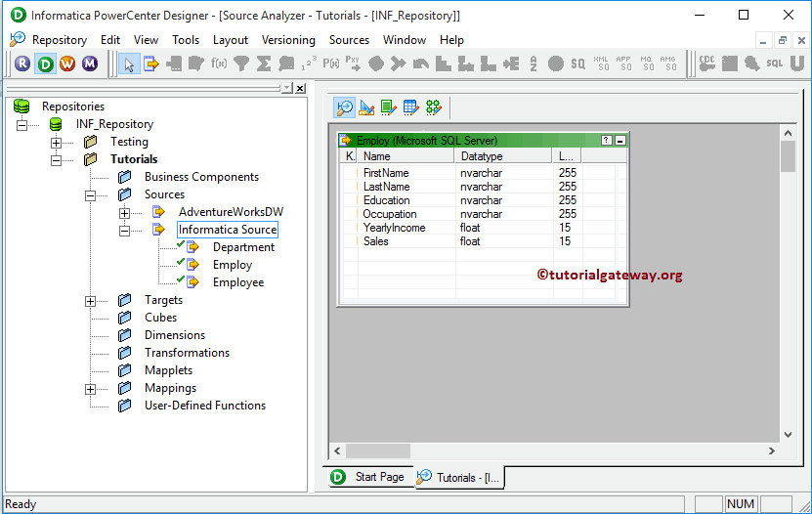The width and height of the screenshot is (812, 514).
Task: Click the workspace scroll down arrow
Action: [788, 435]
